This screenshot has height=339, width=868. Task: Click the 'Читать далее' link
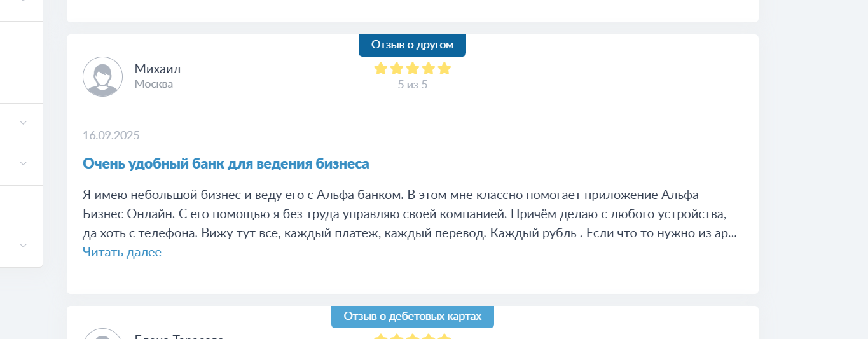(x=122, y=253)
